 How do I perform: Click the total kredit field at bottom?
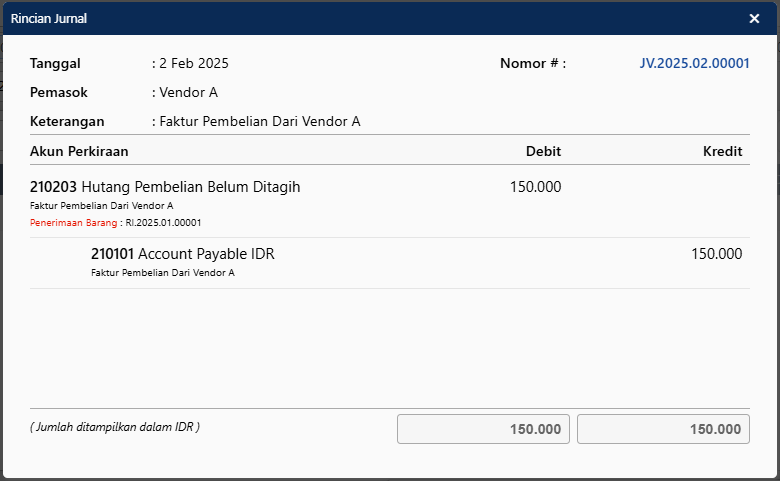(x=663, y=429)
